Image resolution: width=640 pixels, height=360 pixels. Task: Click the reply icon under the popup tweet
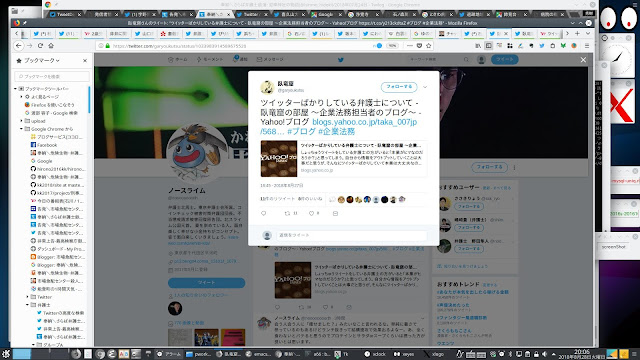(264, 213)
